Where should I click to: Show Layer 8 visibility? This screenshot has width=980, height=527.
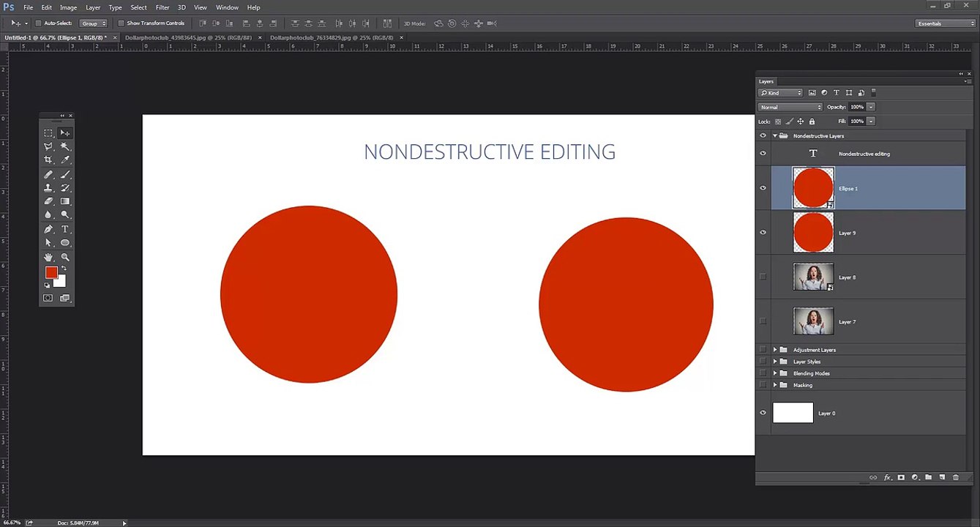tap(763, 277)
